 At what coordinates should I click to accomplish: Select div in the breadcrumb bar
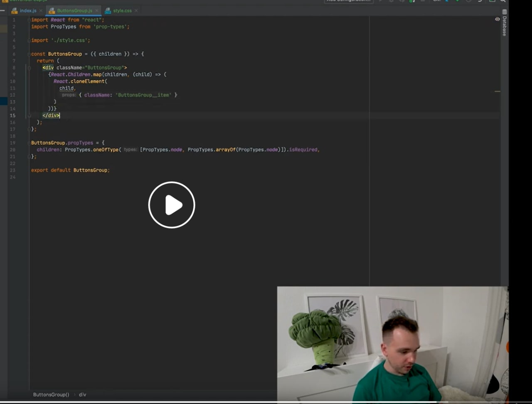[83, 394]
